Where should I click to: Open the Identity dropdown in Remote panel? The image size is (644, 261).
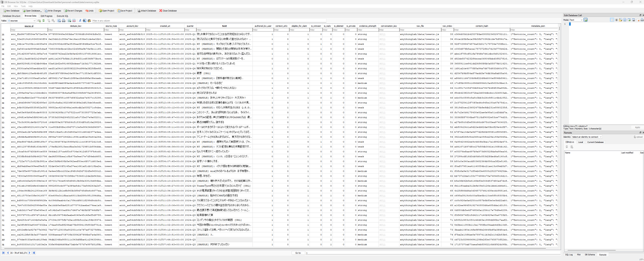pos(587,137)
